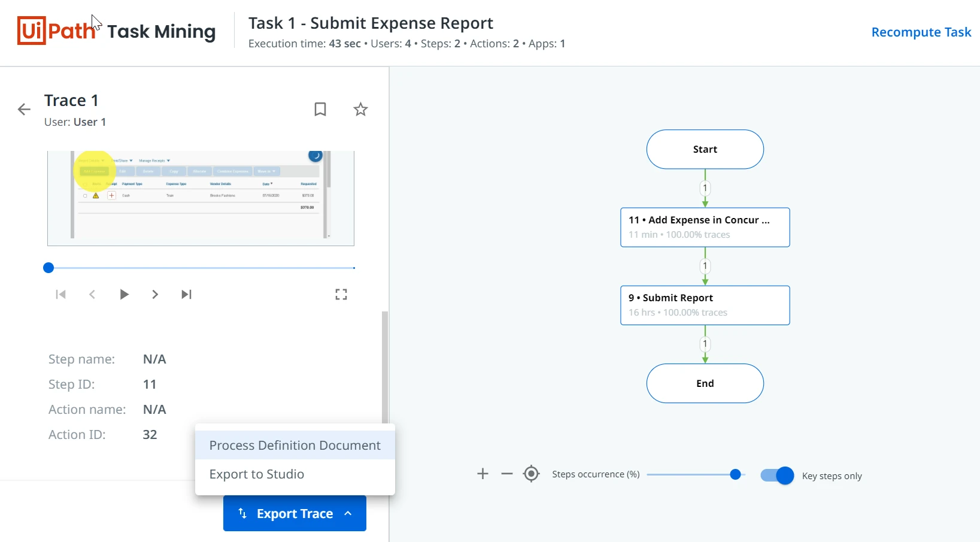The image size is (980, 542).
Task: Click the left panel vertical scrollbar
Action: point(385,367)
